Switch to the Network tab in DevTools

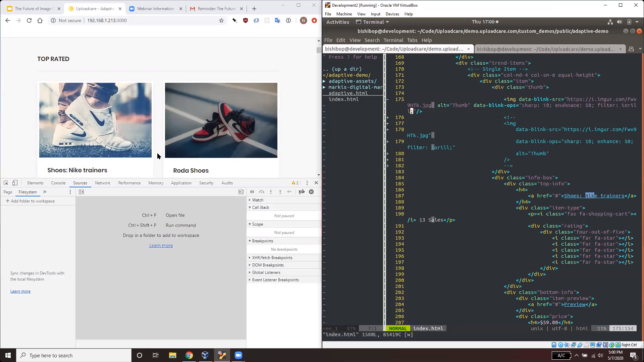pyautogui.click(x=103, y=183)
